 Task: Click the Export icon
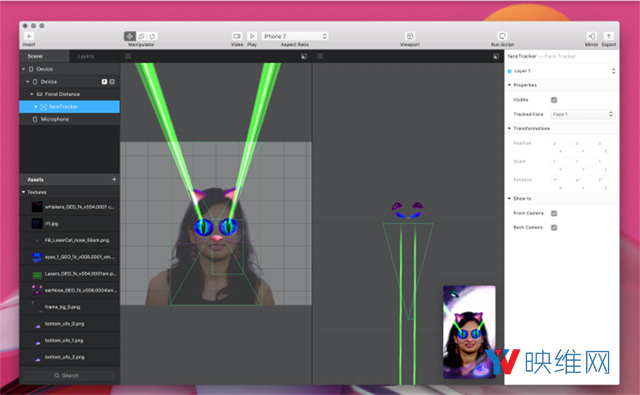(609, 36)
